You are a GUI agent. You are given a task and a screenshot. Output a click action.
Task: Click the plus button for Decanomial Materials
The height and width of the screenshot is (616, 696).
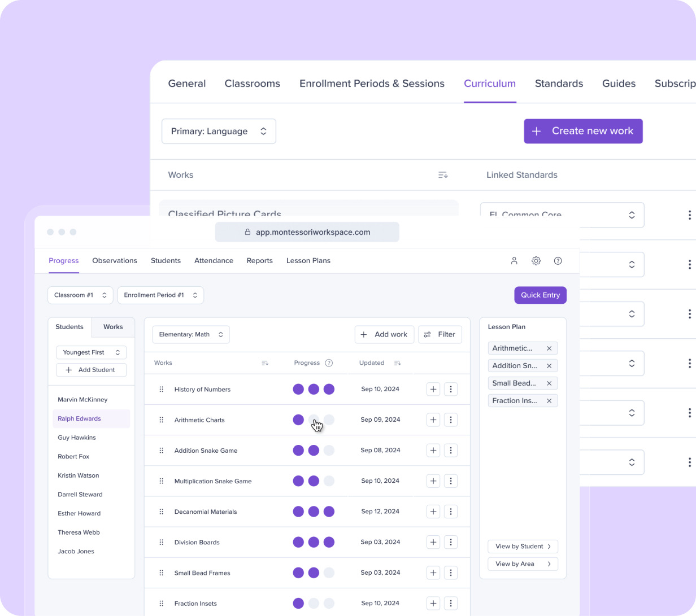click(433, 512)
